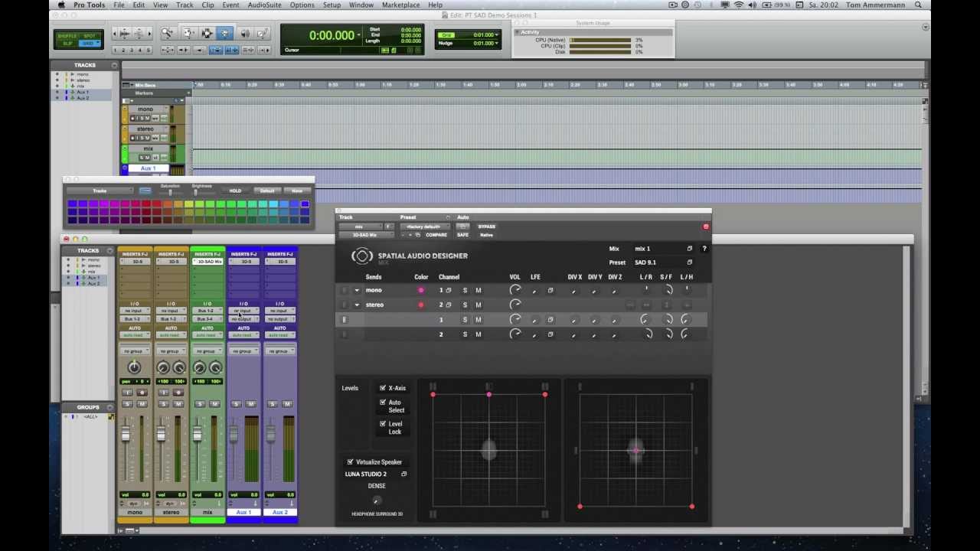This screenshot has height=551, width=980.
Task: Select the Trim tool in the toolbar
Action: pos(188,34)
